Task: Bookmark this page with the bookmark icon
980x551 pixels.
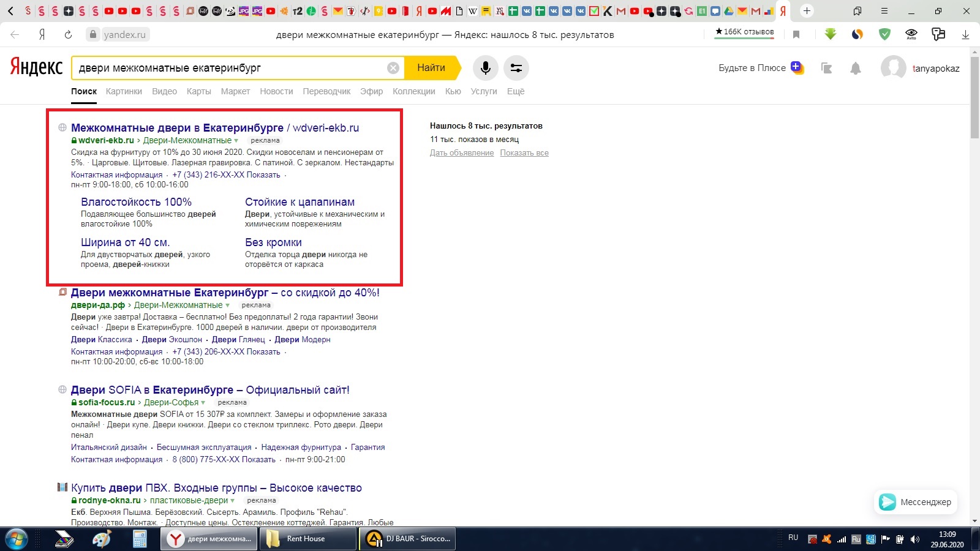Action: (x=796, y=34)
